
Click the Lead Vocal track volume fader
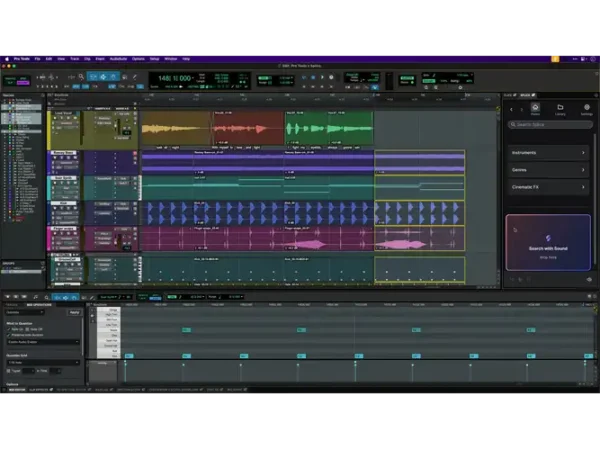[118, 126]
